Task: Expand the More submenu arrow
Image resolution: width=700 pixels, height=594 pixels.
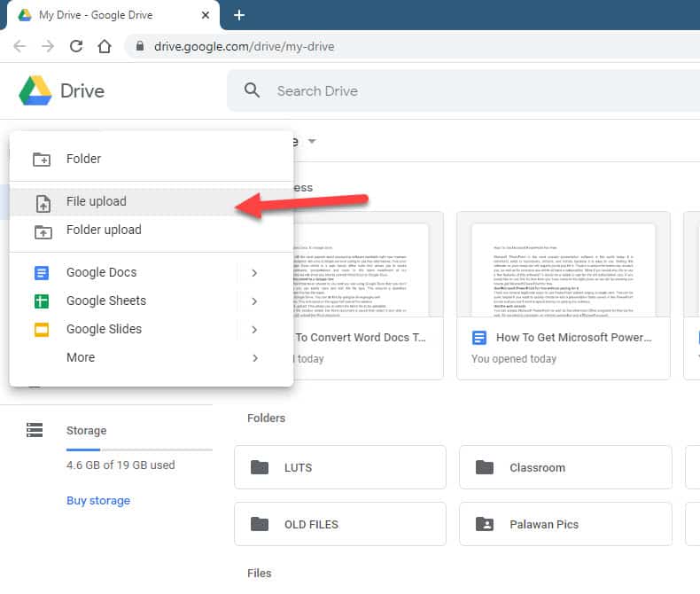Action: [x=254, y=358]
